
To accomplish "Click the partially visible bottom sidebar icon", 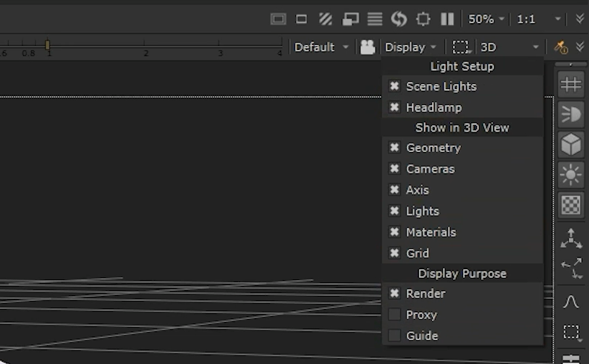I will 571,359.
